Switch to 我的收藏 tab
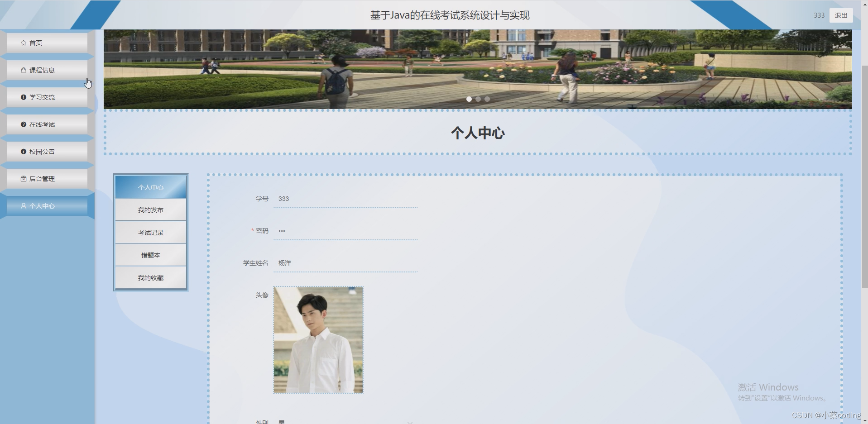868x424 pixels. tap(151, 278)
